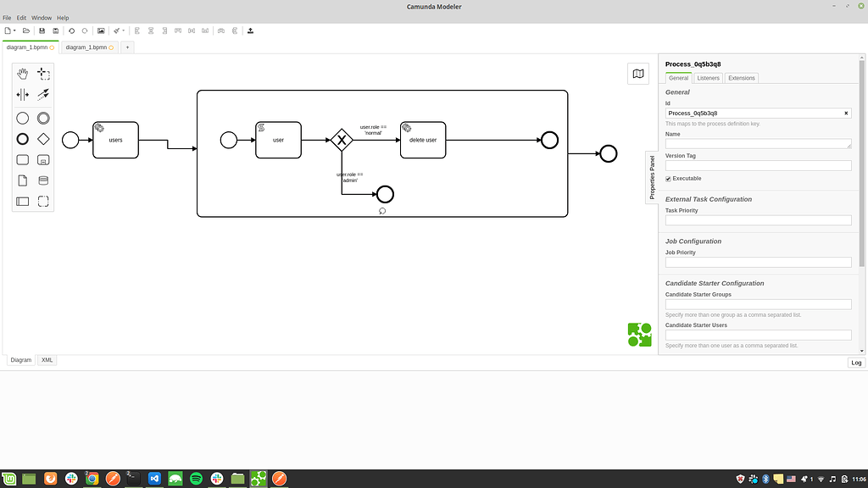
Task: Pick the data store shape
Action: tap(42, 180)
